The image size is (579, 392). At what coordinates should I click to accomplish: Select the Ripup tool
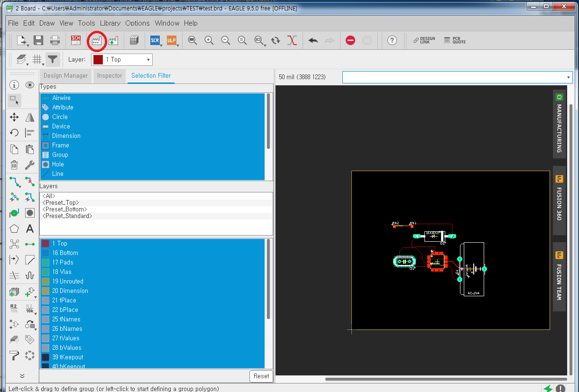30,181
